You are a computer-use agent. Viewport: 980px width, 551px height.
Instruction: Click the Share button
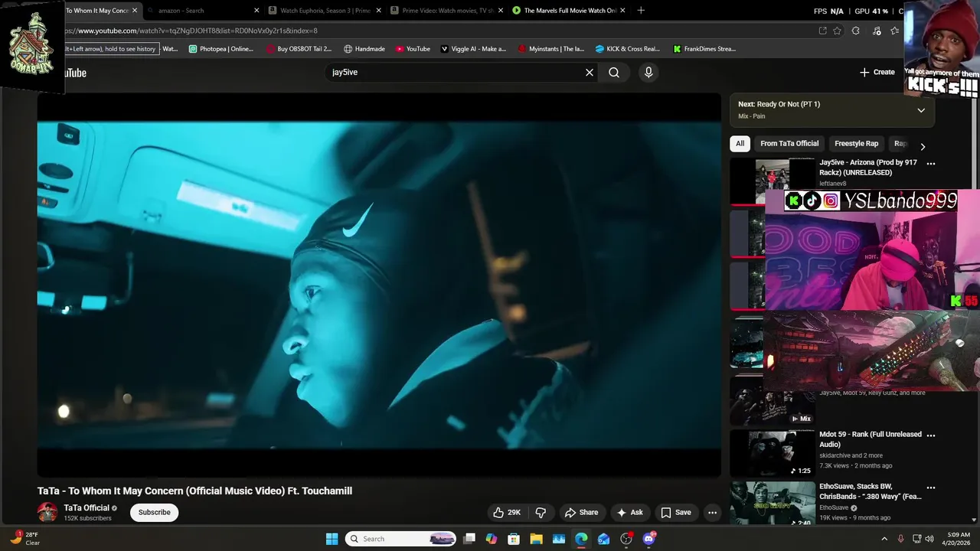click(581, 512)
